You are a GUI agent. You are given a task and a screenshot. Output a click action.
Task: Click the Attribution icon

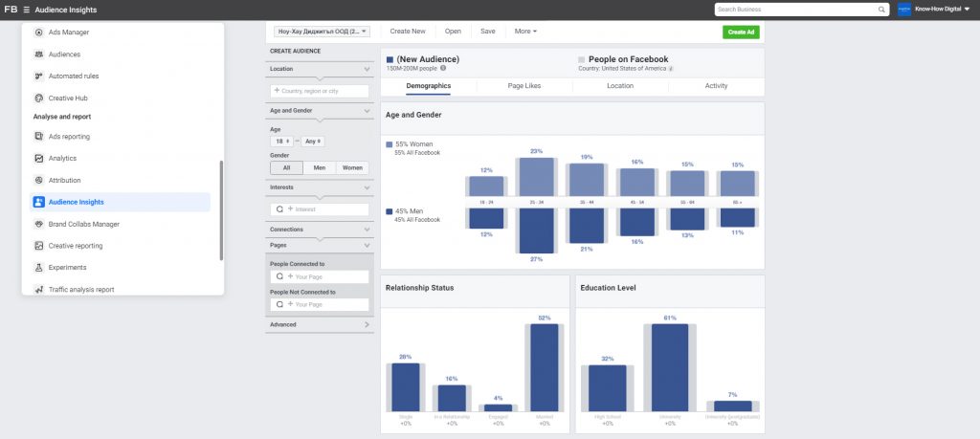point(38,180)
